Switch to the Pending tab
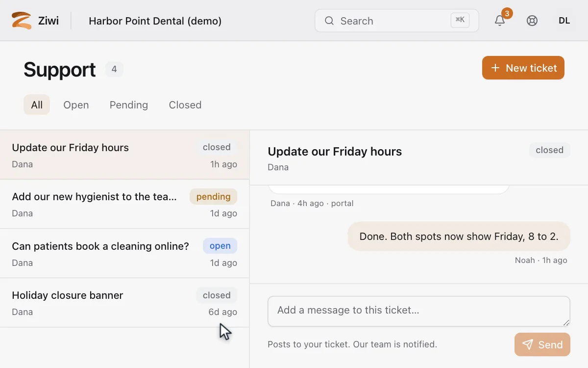 pos(129,105)
